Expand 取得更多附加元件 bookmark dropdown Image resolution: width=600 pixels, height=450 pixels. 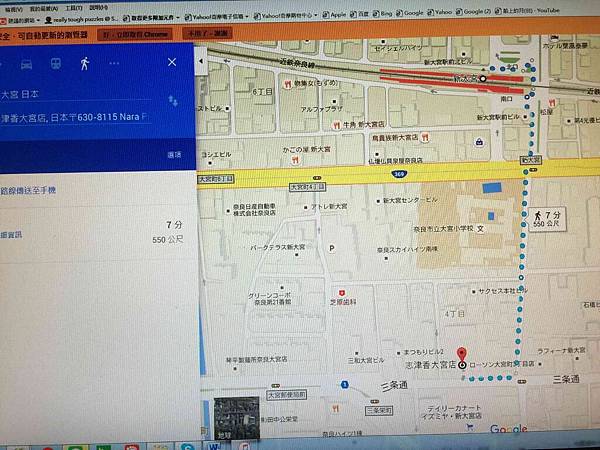pyautogui.click(x=177, y=18)
